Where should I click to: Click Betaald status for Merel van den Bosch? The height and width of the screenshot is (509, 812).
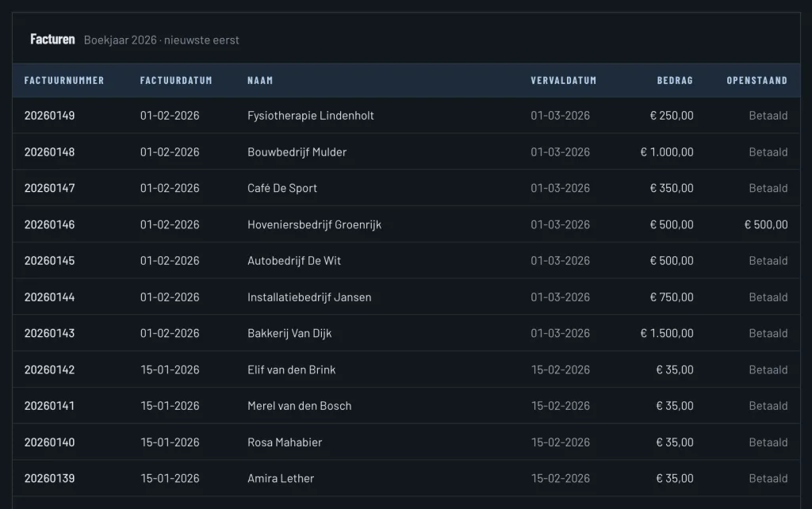pyautogui.click(x=768, y=405)
